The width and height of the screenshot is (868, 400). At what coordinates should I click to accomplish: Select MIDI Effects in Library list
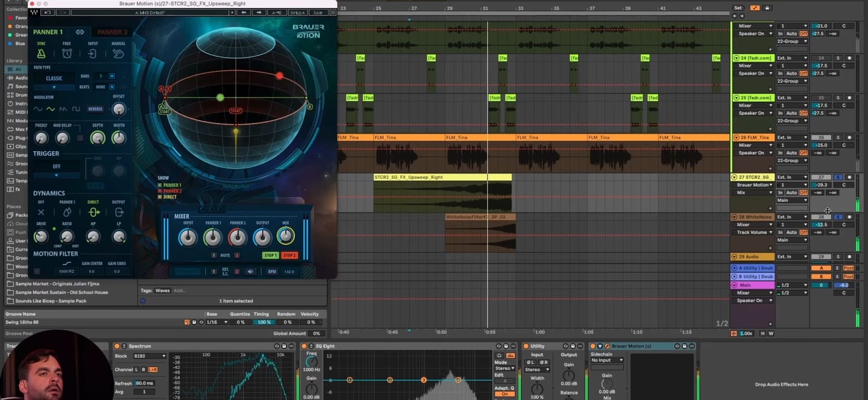(20, 112)
